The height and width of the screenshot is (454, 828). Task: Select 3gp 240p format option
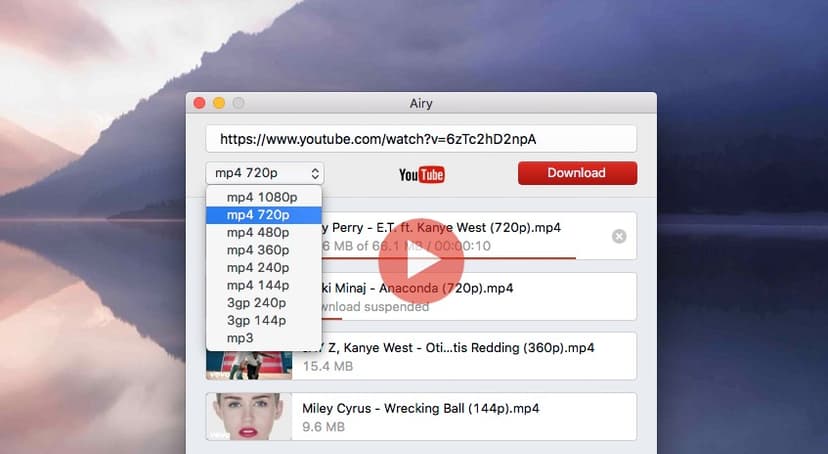(x=264, y=303)
